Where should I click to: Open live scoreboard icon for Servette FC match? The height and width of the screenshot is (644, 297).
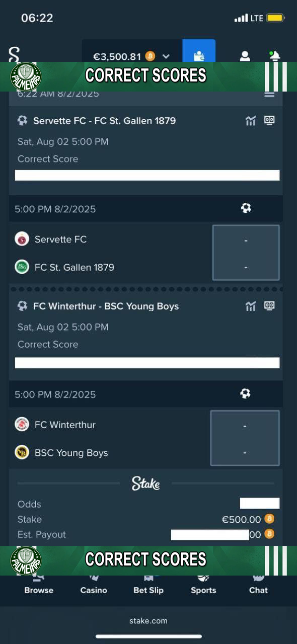pyautogui.click(x=269, y=120)
